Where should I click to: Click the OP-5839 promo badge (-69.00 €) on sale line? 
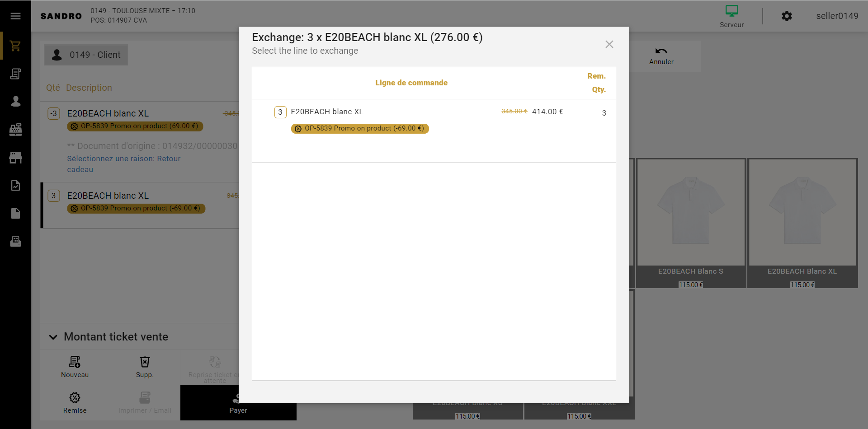pos(136,209)
